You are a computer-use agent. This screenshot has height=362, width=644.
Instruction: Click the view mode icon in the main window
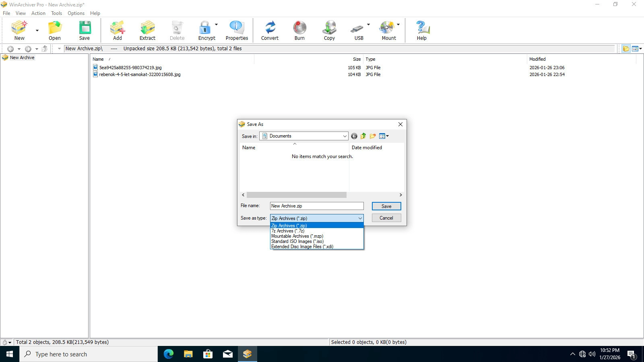pyautogui.click(x=635, y=49)
